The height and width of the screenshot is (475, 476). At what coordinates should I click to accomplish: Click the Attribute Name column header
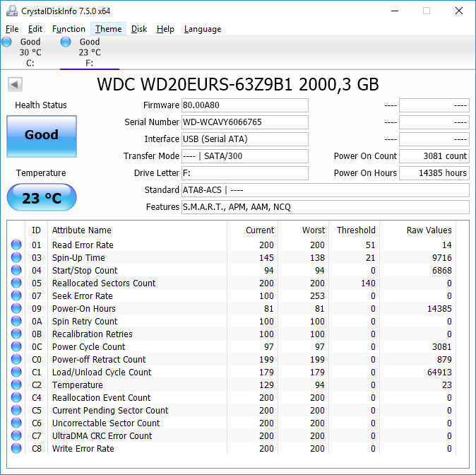(82, 230)
